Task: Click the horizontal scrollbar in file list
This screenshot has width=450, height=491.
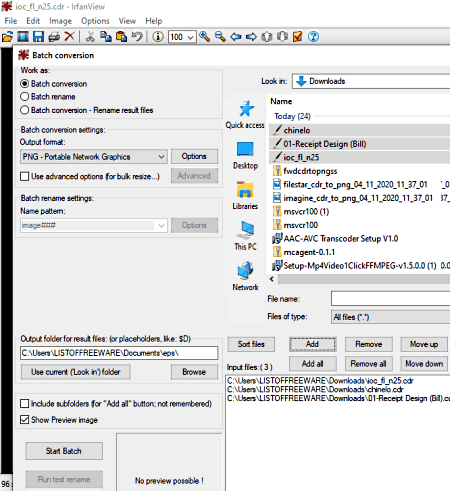Action: 363,279
